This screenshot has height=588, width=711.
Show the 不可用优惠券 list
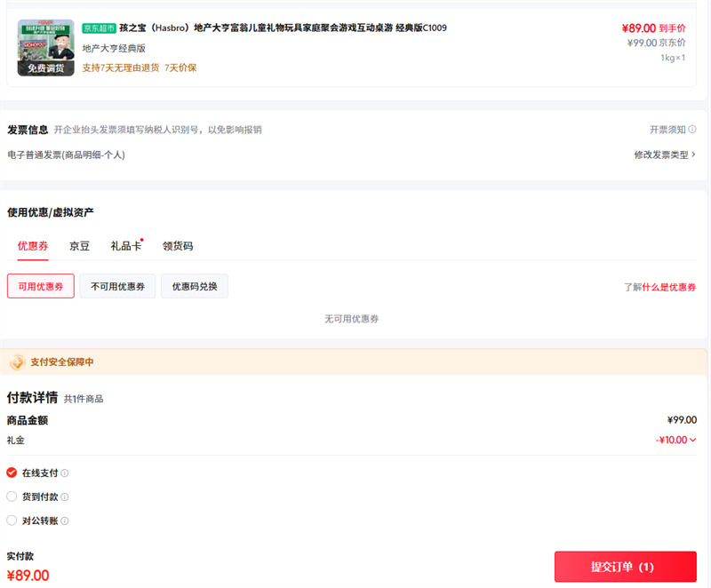[x=117, y=286]
